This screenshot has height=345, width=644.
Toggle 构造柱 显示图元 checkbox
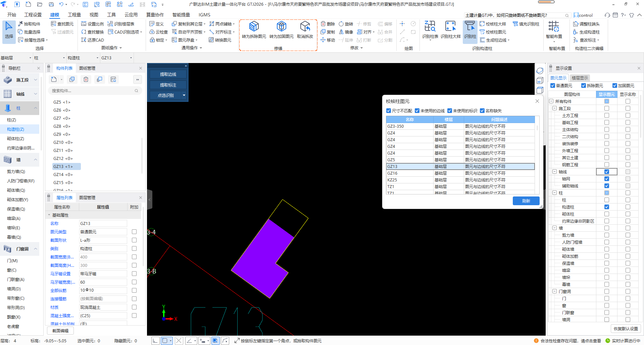[607, 207]
